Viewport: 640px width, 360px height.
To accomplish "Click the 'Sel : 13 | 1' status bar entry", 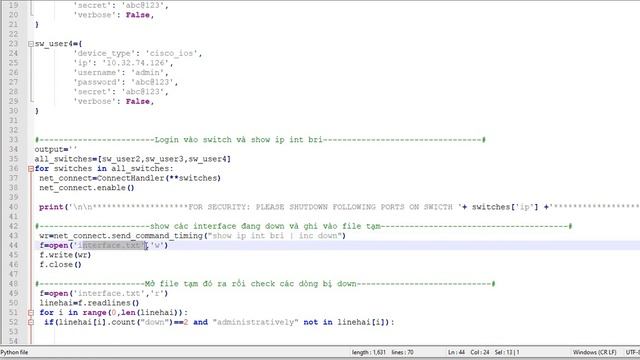I will click(x=507, y=352).
